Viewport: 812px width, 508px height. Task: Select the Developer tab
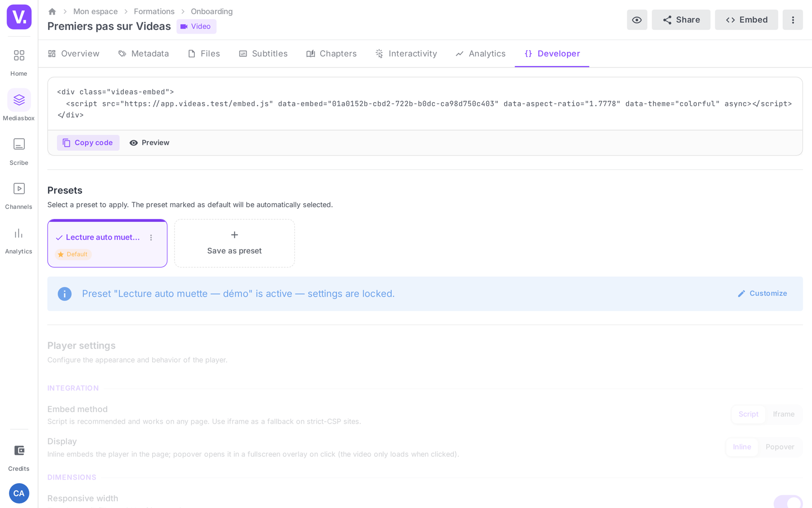click(x=552, y=53)
